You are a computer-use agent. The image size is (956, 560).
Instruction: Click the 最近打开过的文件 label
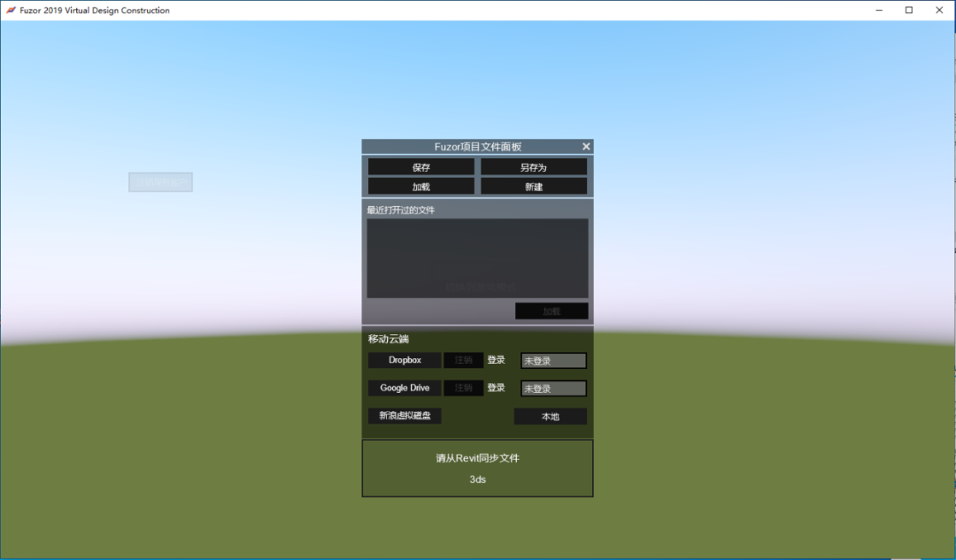401,211
